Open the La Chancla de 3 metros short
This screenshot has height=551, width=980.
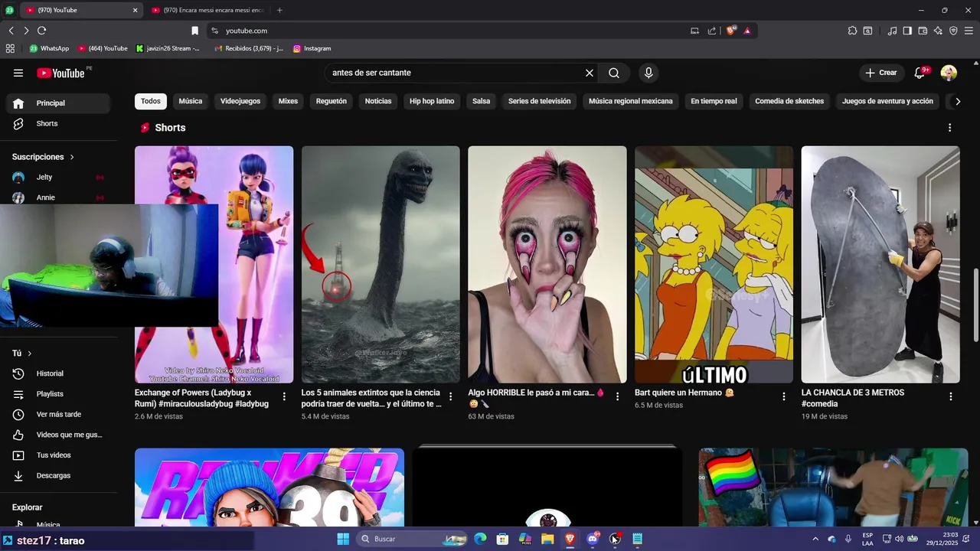click(880, 265)
